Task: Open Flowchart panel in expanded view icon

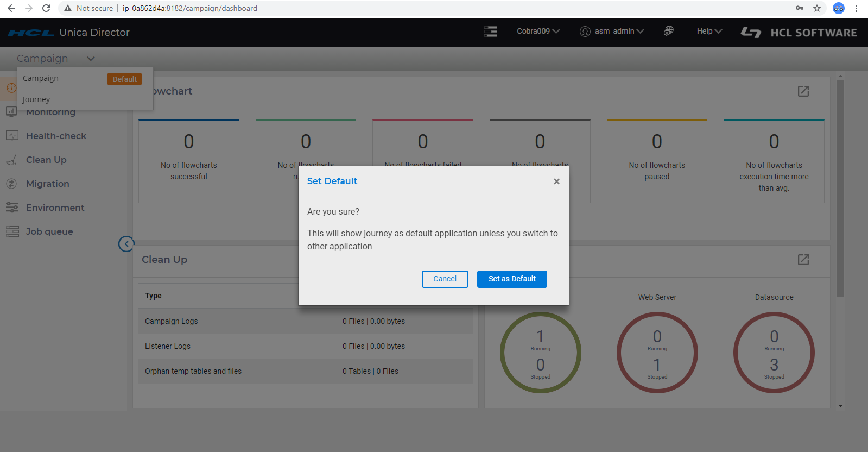Action: click(x=803, y=91)
